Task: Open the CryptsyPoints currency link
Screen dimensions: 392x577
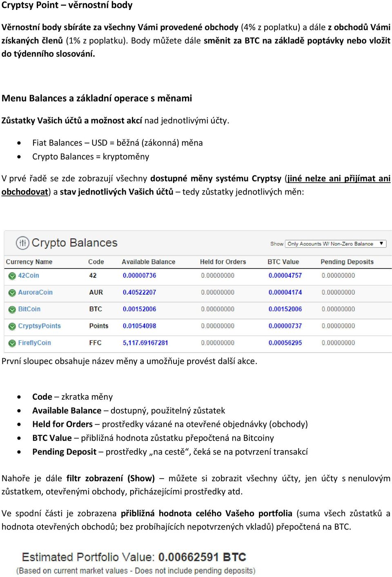Action: click(39, 326)
